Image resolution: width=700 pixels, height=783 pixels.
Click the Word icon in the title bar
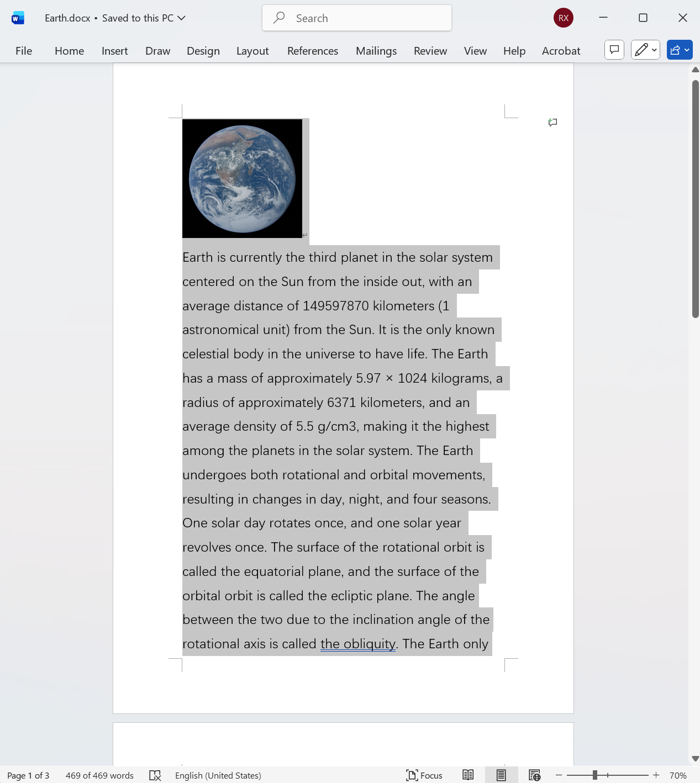pyautogui.click(x=17, y=17)
